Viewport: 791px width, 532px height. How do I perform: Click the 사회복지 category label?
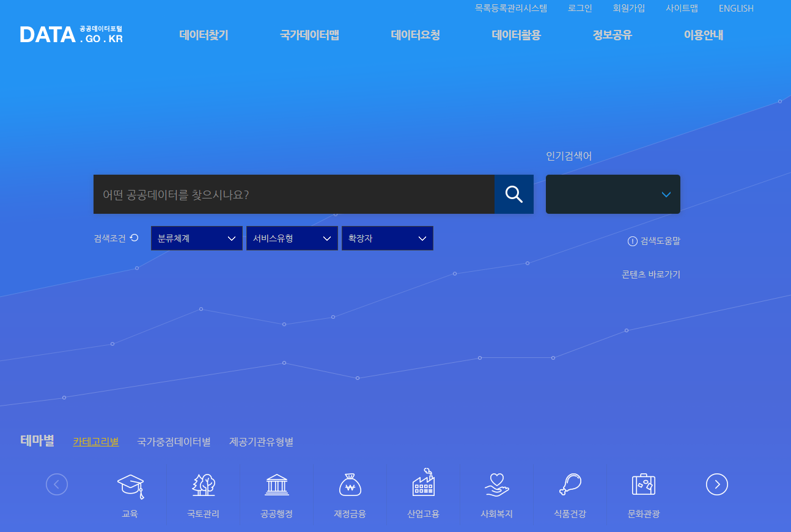[497, 514]
